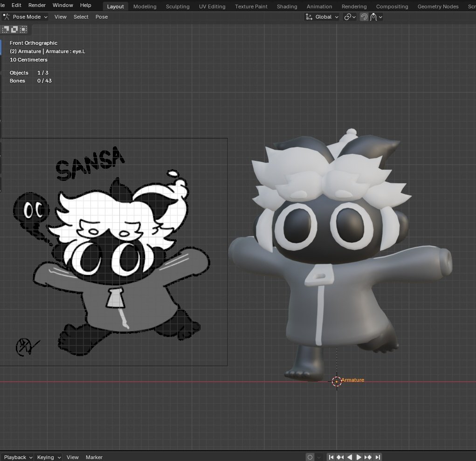This screenshot has width=476, height=461.
Task: Toggle the auto keying record button
Action: point(310,457)
